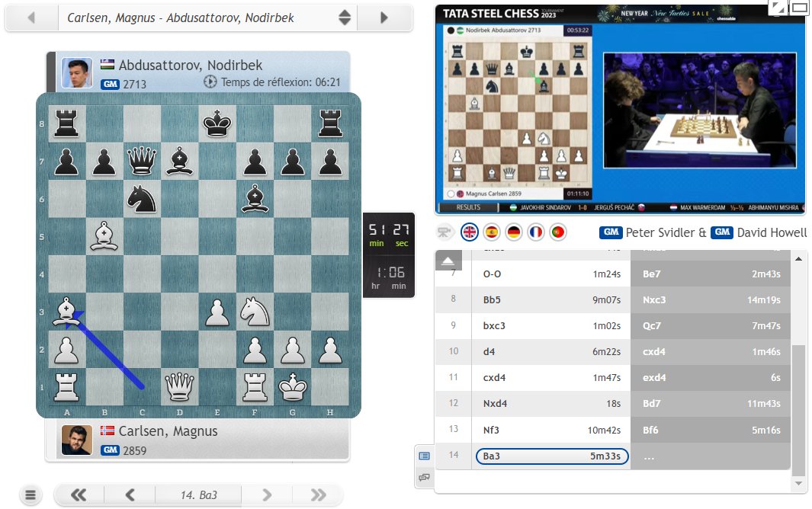Select Black's move Qc7

(x=711, y=325)
